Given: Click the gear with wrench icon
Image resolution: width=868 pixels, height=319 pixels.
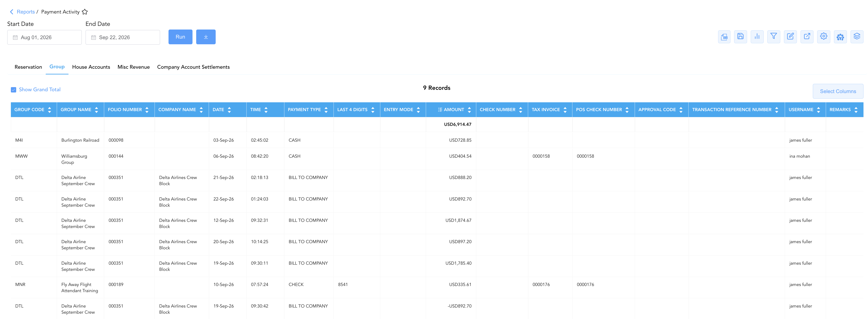Looking at the screenshot, I should coord(840,37).
